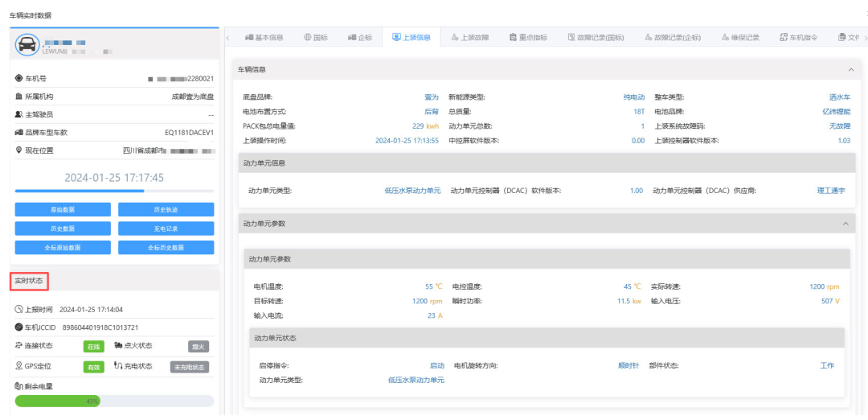Open 原始数据 button
This screenshot has height=420, width=868.
point(63,209)
